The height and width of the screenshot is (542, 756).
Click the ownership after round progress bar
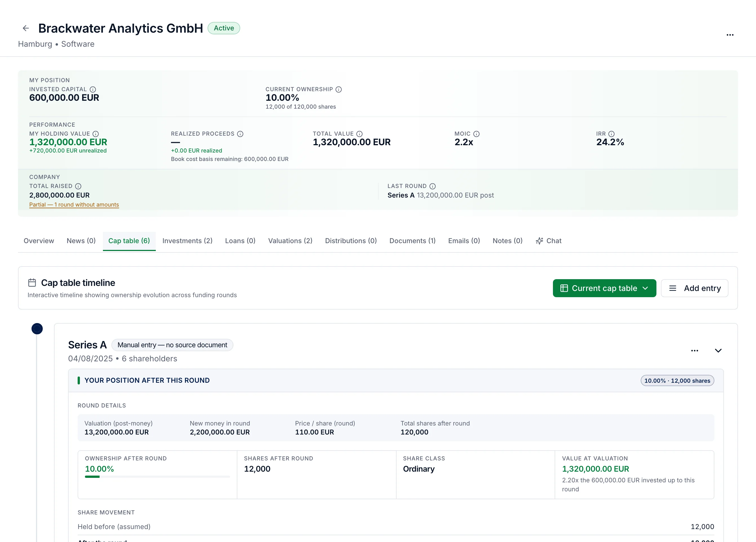[157, 477]
